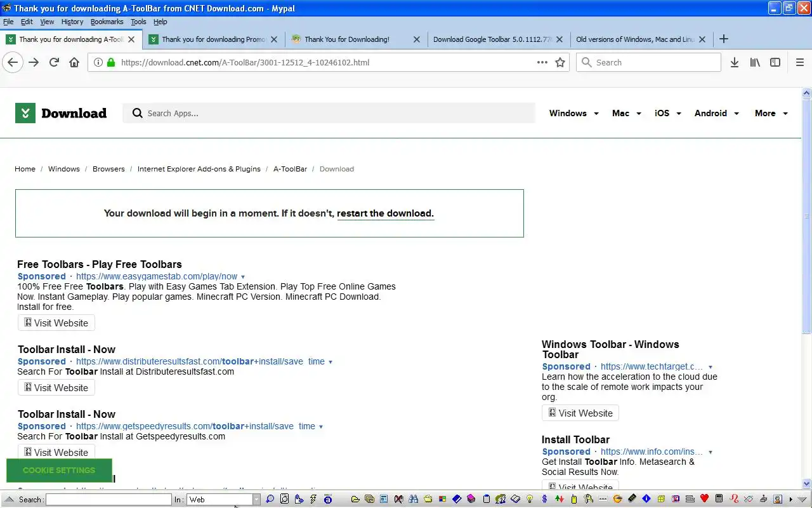Click Visit Website under distributeresultsfast ad

tap(56, 387)
